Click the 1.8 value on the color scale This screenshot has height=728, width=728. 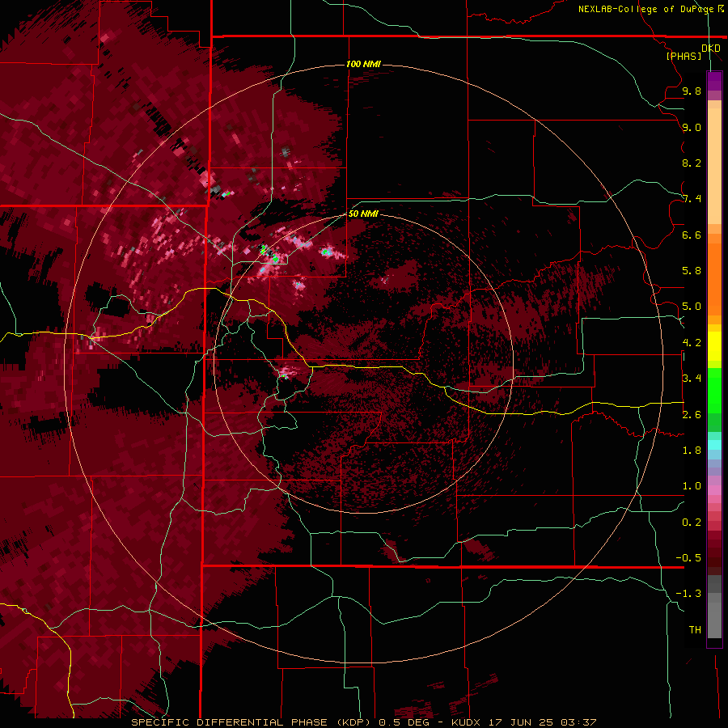[x=692, y=451]
